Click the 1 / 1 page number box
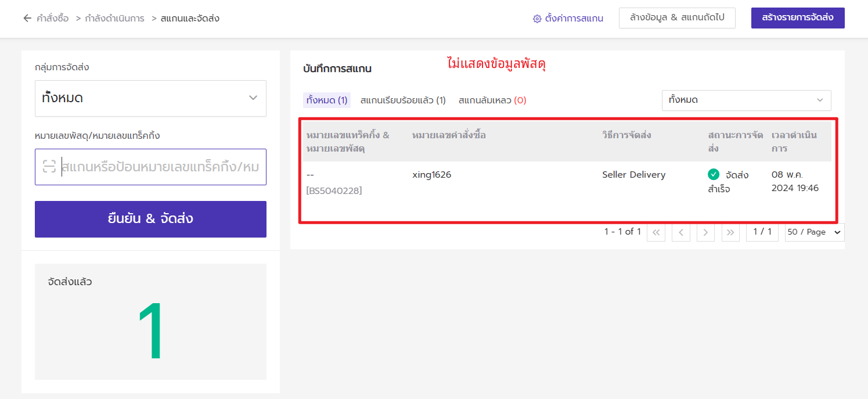 pos(762,232)
